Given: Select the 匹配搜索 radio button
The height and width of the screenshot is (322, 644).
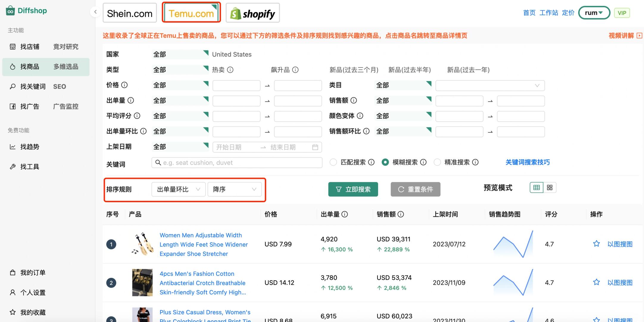Looking at the screenshot, I should (x=333, y=162).
